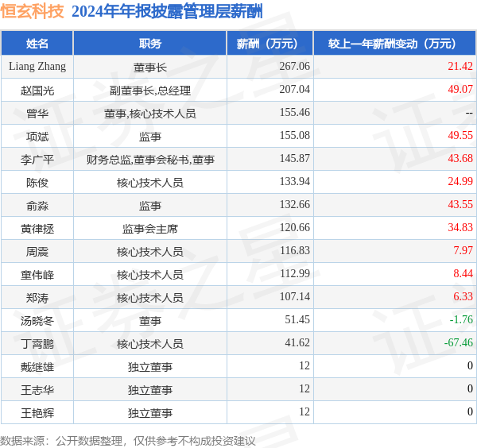
Task: Click the data source note 数据来源
Action: [x=127, y=441]
